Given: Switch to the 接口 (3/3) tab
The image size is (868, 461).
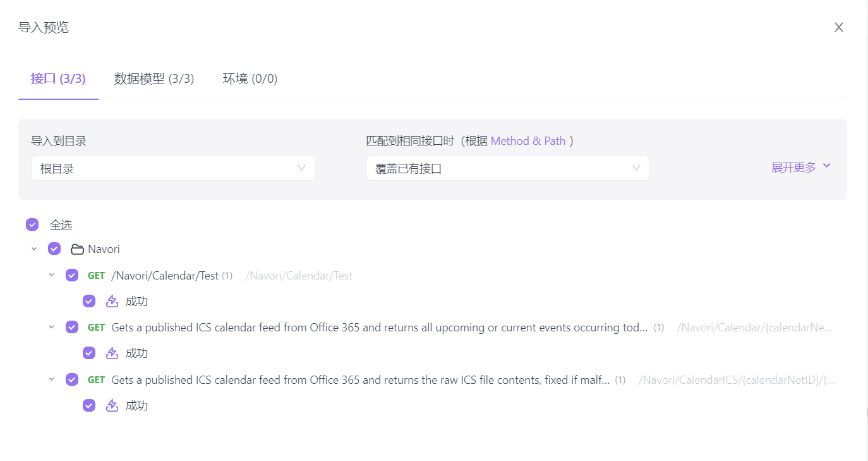Looking at the screenshot, I should (58, 78).
